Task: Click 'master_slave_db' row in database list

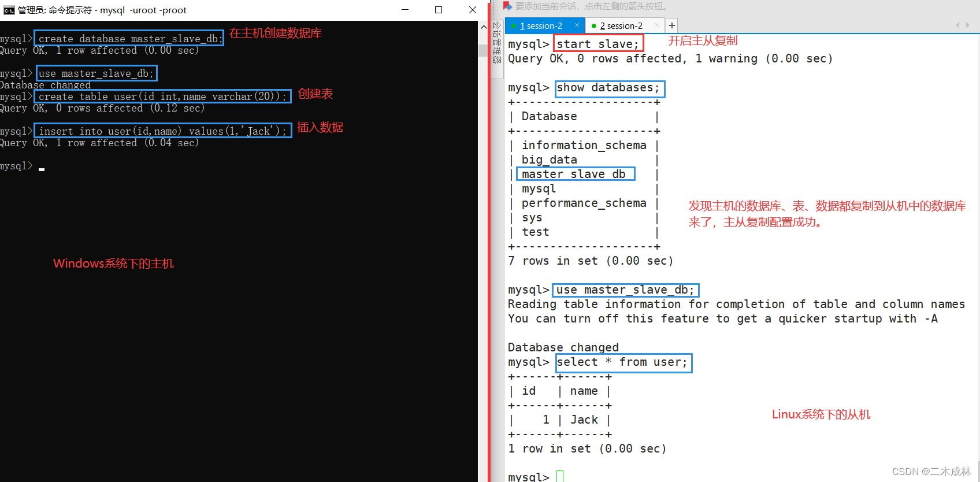Action: click(x=574, y=174)
